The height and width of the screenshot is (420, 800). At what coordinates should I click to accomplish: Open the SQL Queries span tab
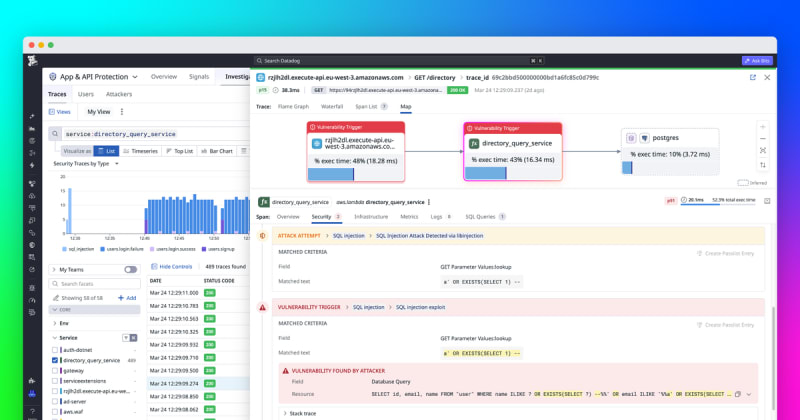pos(479,216)
